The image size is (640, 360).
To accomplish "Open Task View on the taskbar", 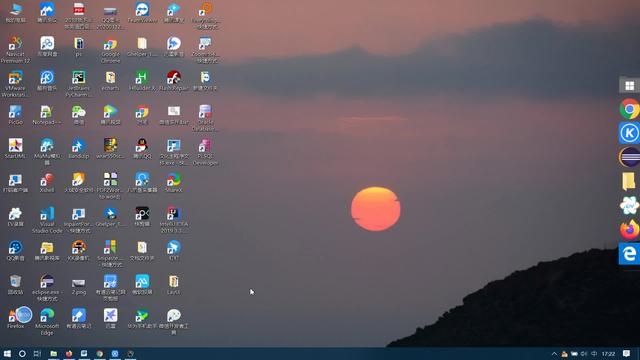I will pos(37,353).
